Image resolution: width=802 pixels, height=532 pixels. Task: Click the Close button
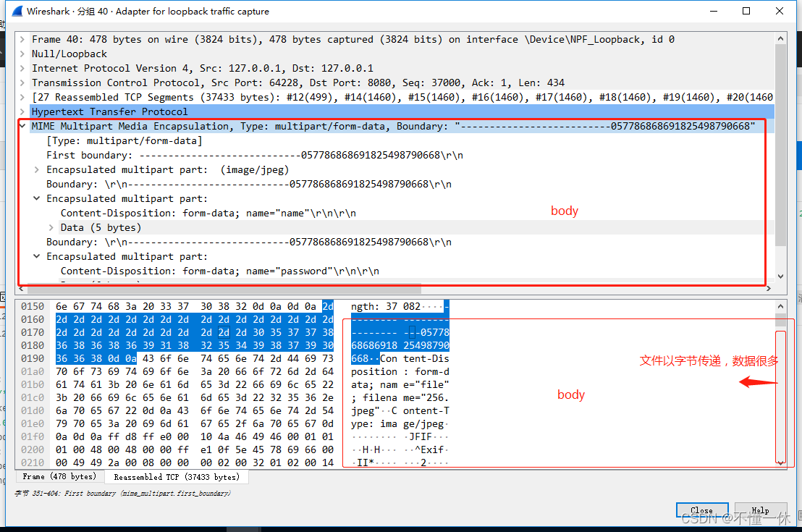pyautogui.click(x=702, y=510)
